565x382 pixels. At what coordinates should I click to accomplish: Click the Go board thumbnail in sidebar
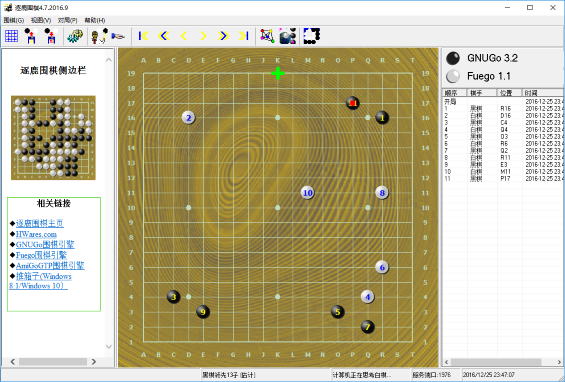click(x=53, y=137)
